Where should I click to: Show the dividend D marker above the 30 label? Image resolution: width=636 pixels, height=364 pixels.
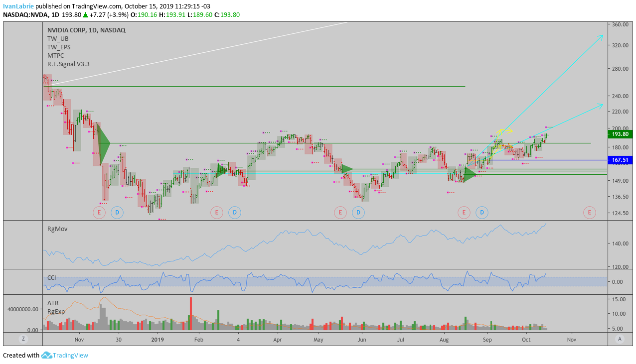coord(117,213)
